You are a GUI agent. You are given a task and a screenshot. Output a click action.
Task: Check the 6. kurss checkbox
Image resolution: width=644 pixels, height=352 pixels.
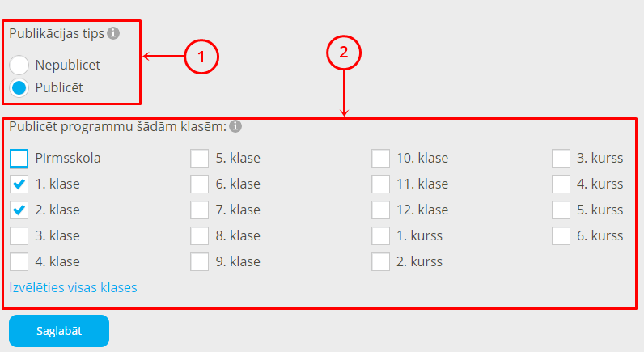pyautogui.click(x=561, y=235)
